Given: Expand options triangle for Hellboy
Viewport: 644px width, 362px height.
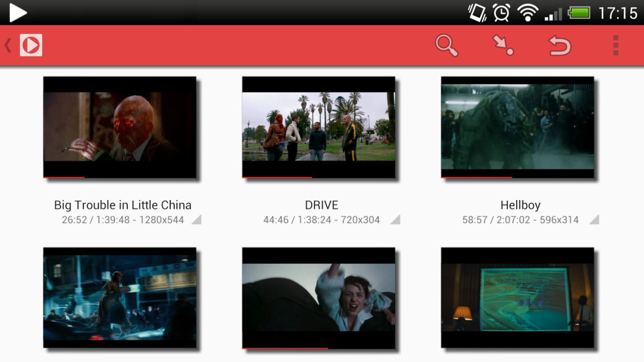Looking at the screenshot, I should (x=594, y=220).
